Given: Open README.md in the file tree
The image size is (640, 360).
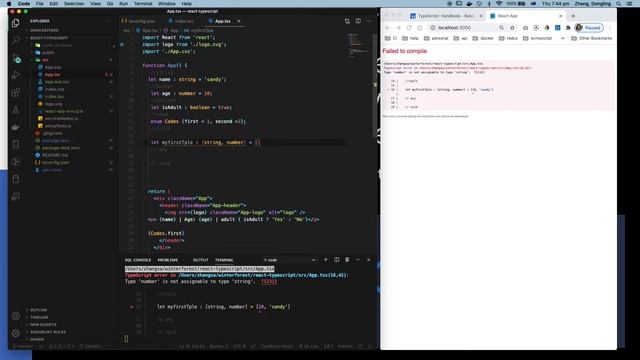Looking at the screenshot, I should [x=55, y=155].
